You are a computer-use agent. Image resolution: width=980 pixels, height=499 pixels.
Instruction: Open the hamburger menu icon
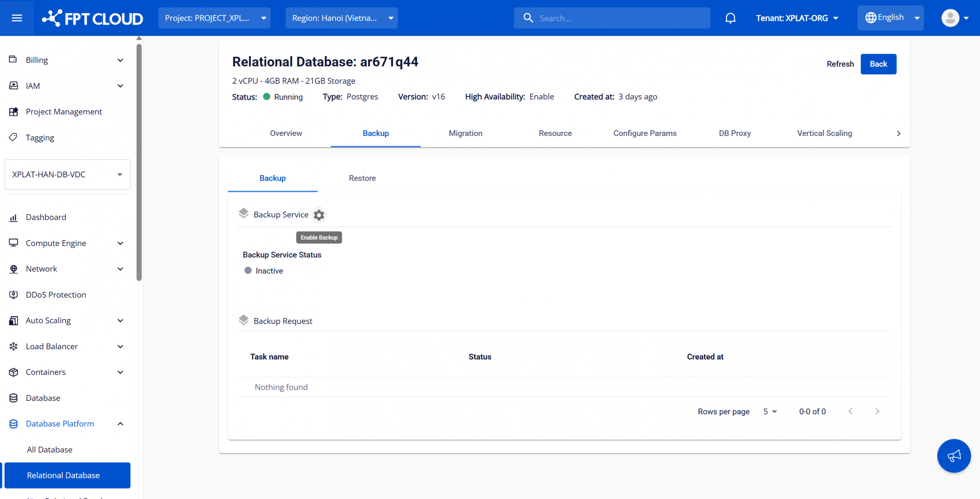[17, 18]
